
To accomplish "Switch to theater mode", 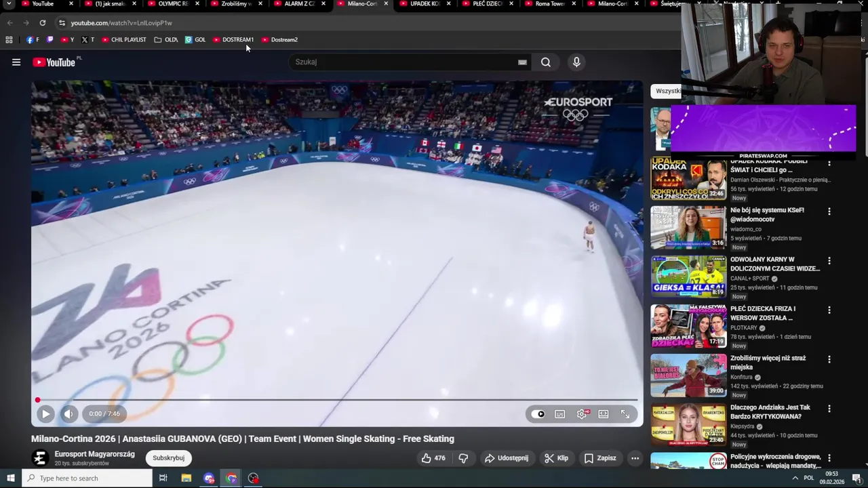I will pyautogui.click(x=604, y=414).
